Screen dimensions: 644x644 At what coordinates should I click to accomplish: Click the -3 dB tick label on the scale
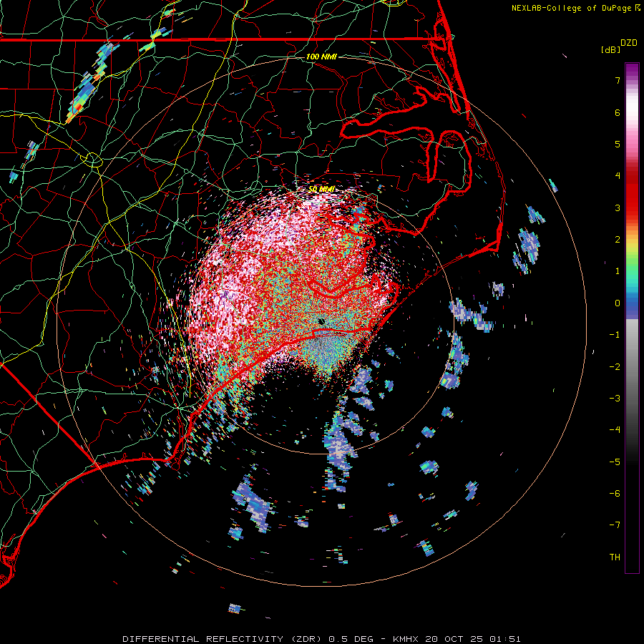click(x=615, y=399)
